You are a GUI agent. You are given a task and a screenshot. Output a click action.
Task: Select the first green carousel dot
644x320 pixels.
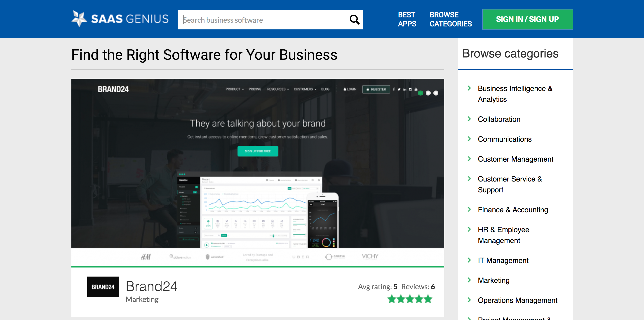[421, 93]
